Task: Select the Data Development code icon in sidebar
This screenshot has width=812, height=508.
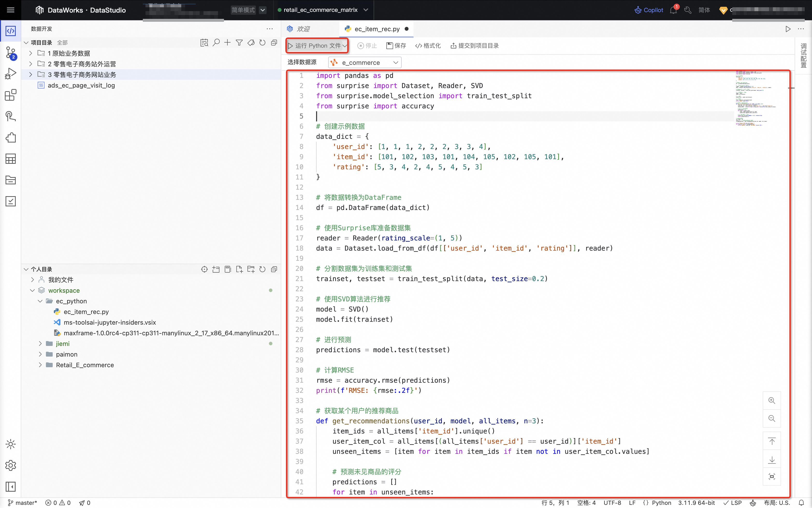Action: click(x=10, y=31)
